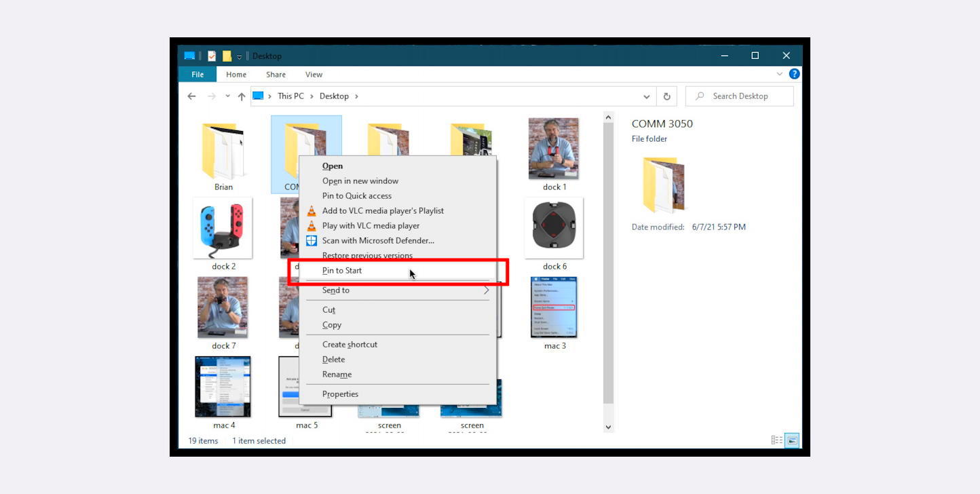Scan the COMM 3050 folder with Microsoft Defender
Viewport: 980px width, 494px height.
click(377, 240)
